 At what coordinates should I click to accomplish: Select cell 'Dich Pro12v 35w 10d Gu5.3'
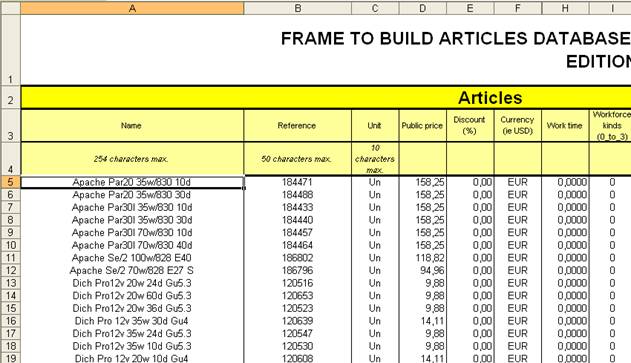132,346
